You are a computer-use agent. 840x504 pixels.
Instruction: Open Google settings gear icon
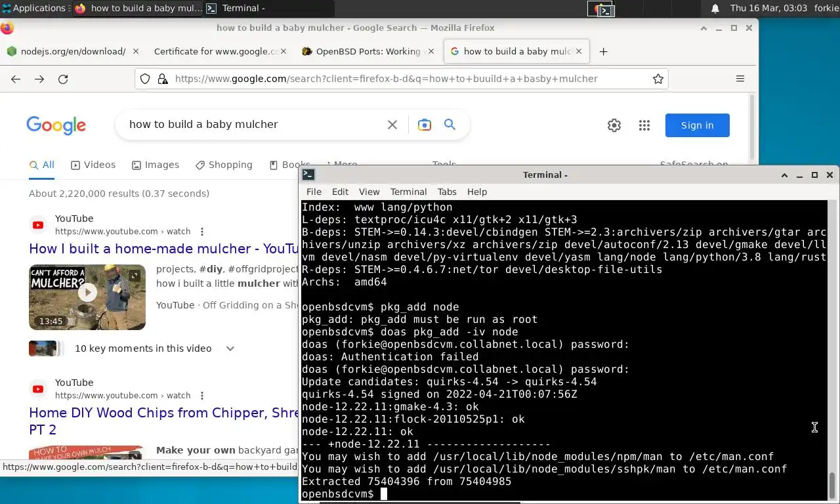tap(614, 125)
